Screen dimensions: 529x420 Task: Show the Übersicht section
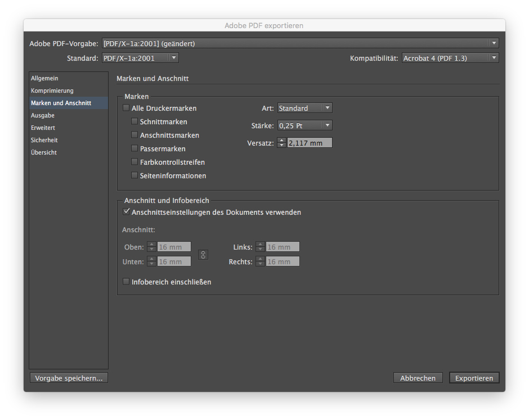pyautogui.click(x=69, y=152)
